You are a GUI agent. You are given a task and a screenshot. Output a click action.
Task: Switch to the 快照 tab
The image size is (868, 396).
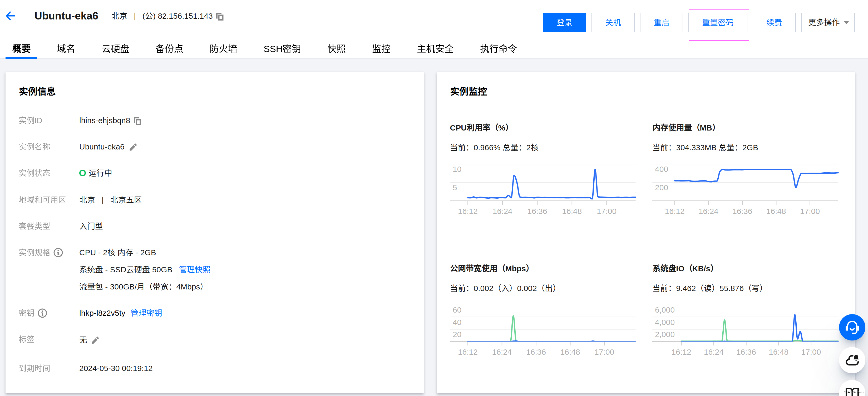pos(336,49)
